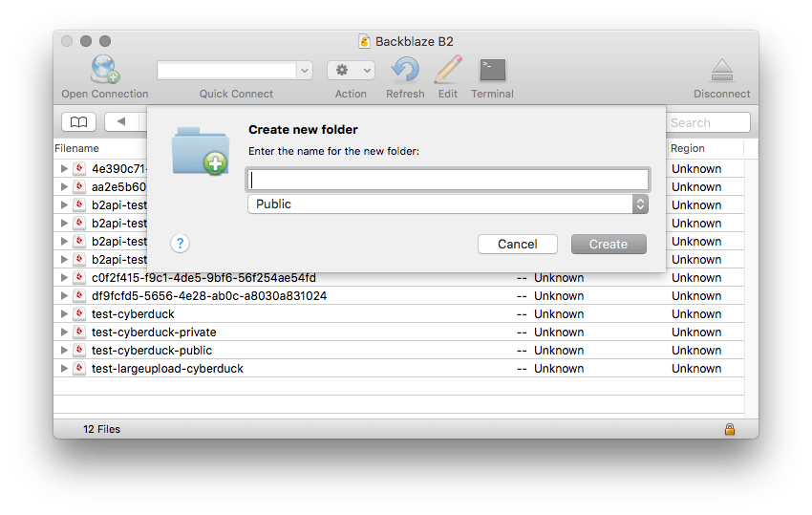Open the Terminal toolbar icon

point(493,70)
